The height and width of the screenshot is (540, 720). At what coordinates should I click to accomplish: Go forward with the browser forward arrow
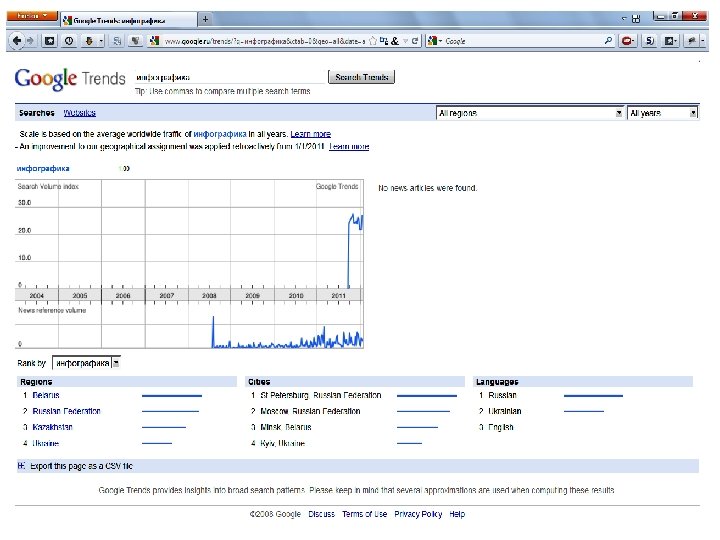30,41
